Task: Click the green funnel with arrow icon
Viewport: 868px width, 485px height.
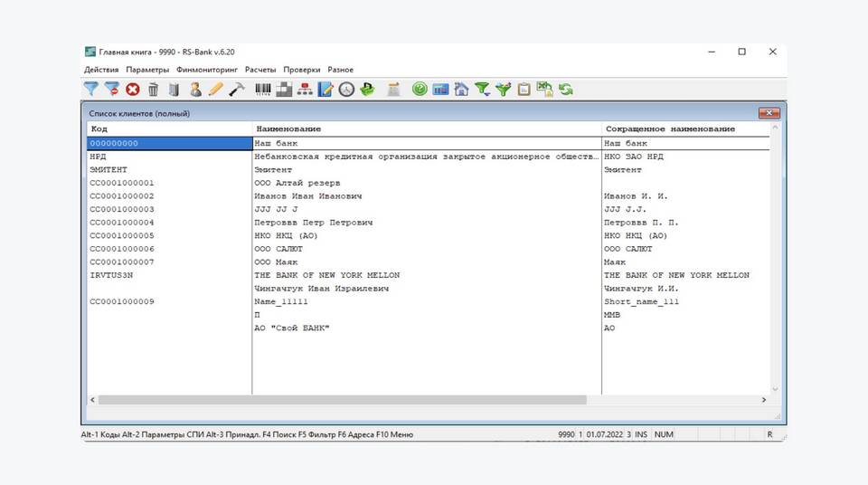Action: (482, 90)
